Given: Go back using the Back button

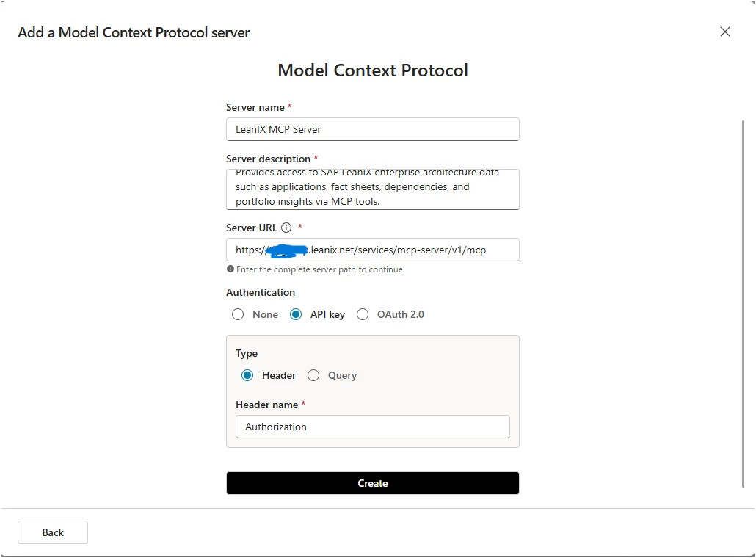Looking at the screenshot, I should (x=53, y=532).
